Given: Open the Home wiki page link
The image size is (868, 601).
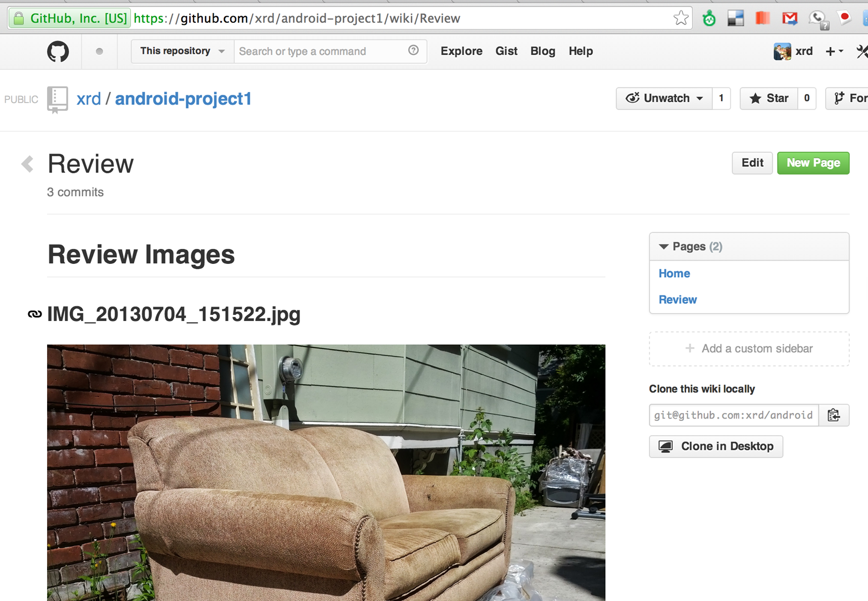Looking at the screenshot, I should point(674,273).
